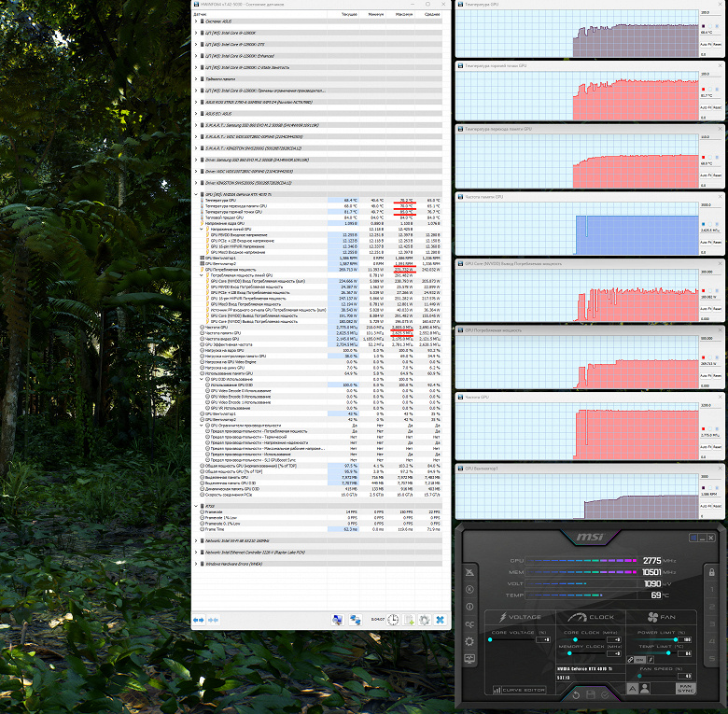Close the Температура GPU graph window
The height and width of the screenshot is (714, 728).
721,4
